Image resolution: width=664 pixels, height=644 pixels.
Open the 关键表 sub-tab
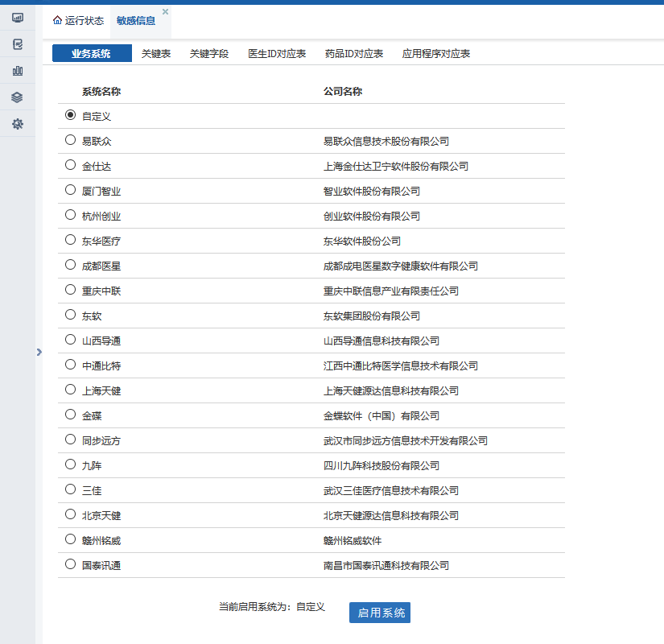pos(156,54)
